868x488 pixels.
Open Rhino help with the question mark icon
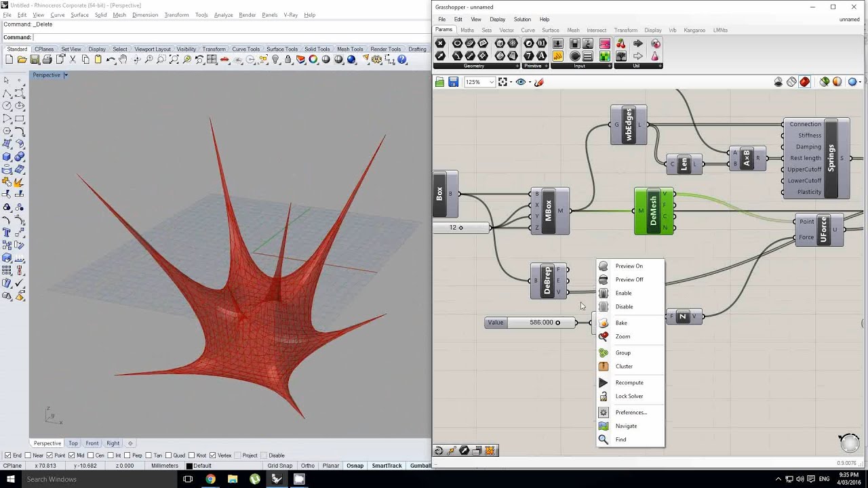[x=402, y=60]
